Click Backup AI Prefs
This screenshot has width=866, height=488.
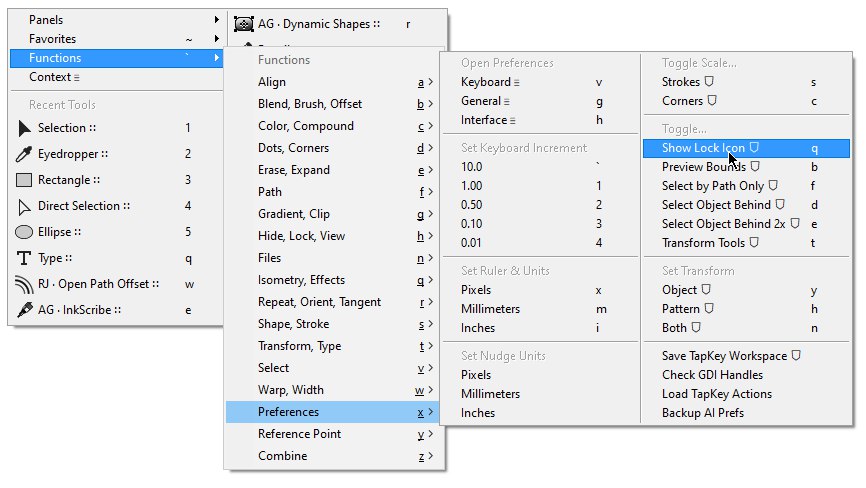[x=703, y=413]
